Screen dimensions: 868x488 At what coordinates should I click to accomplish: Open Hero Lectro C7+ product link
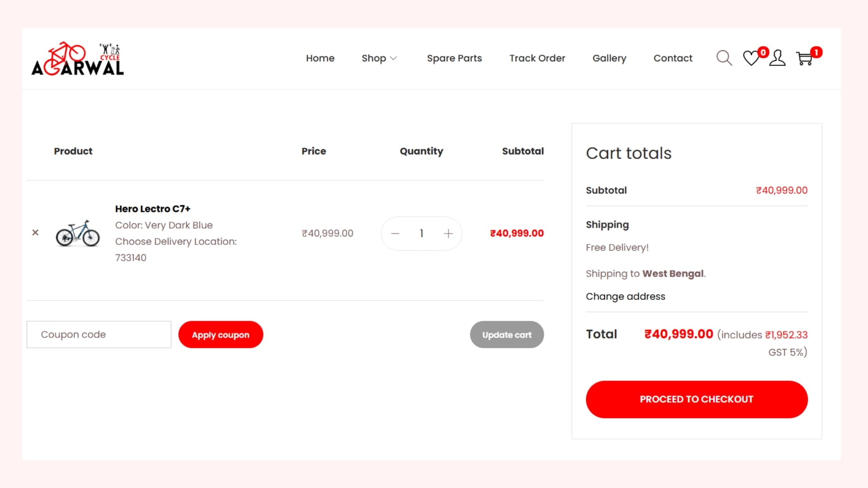(153, 209)
